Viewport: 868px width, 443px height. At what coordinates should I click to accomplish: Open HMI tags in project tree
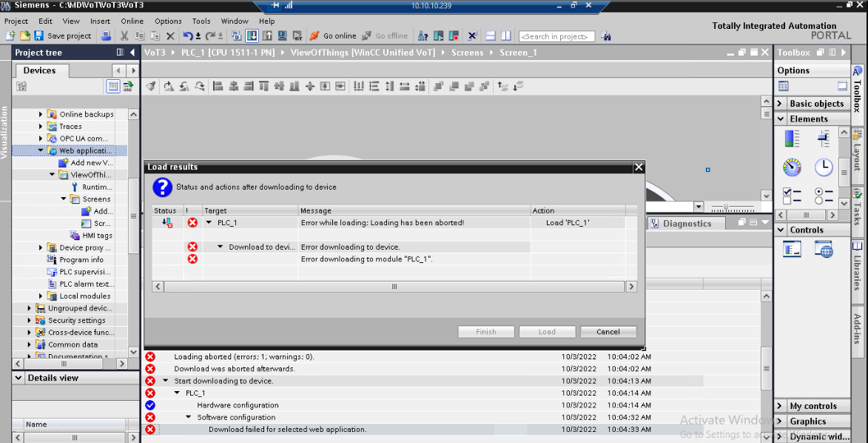pyautogui.click(x=97, y=236)
